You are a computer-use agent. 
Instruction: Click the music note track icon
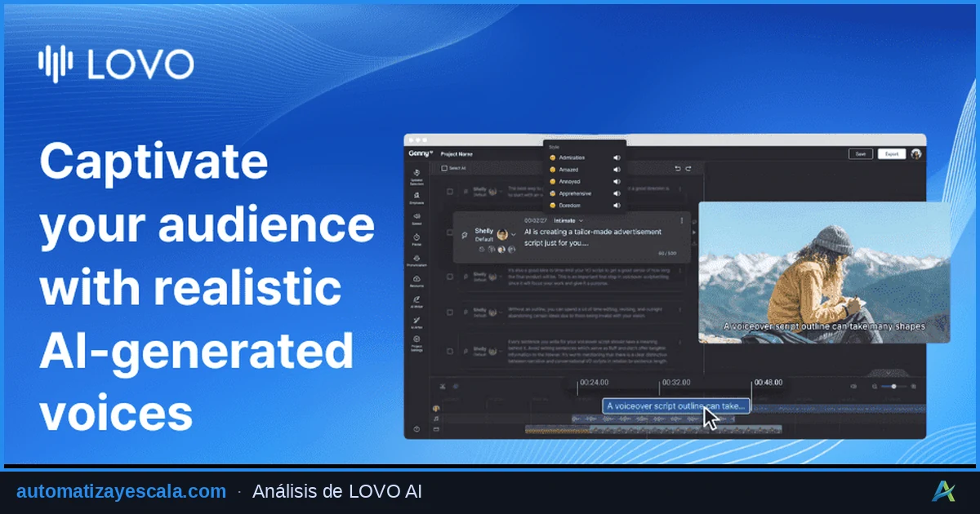[437, 419]
